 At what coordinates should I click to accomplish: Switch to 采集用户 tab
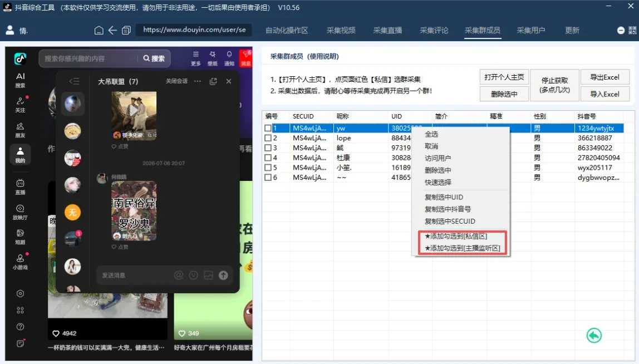click(530, 30)
